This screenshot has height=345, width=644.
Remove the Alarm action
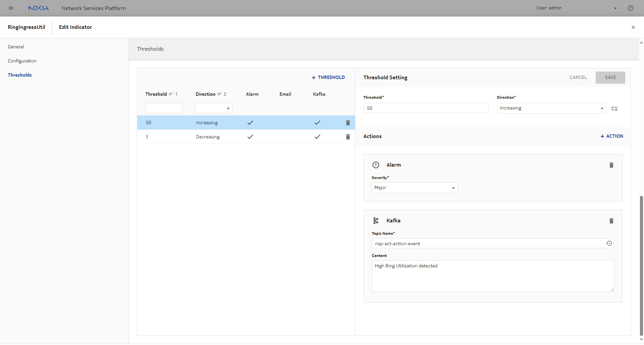click(611, 165)
